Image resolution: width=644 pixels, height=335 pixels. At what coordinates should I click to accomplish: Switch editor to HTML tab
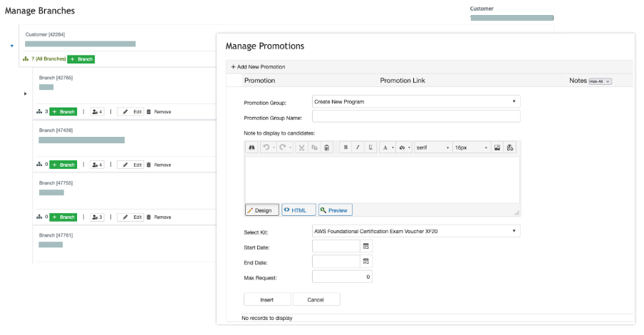click(x=298, y=210)
